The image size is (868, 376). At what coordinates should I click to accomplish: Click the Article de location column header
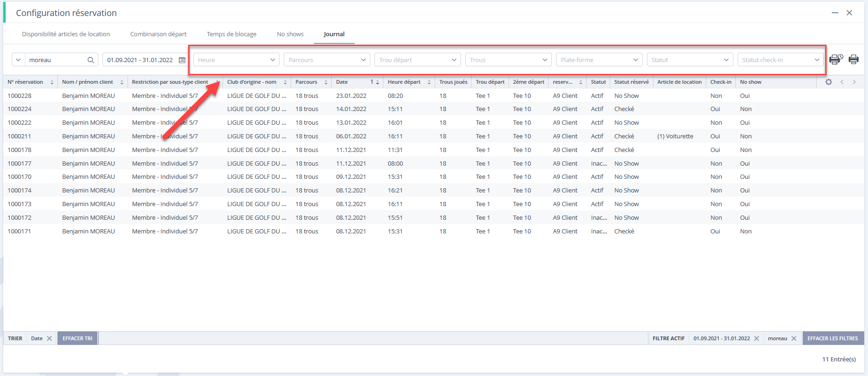(679, 82)
